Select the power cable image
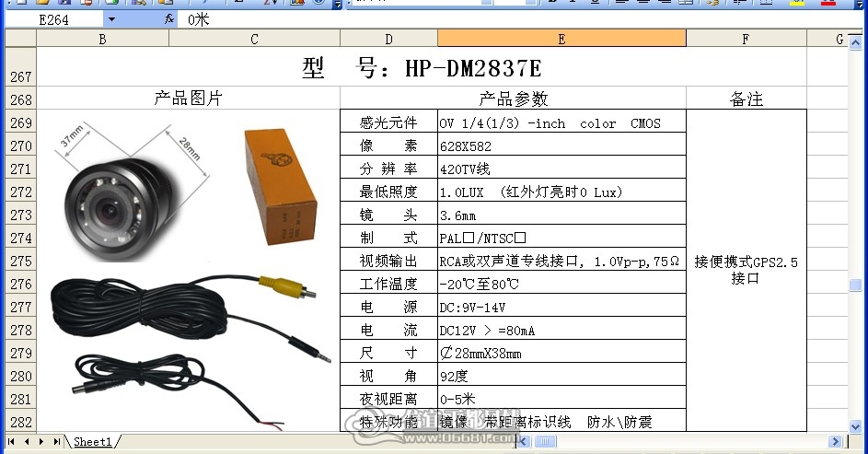 [x=177, y=390]
